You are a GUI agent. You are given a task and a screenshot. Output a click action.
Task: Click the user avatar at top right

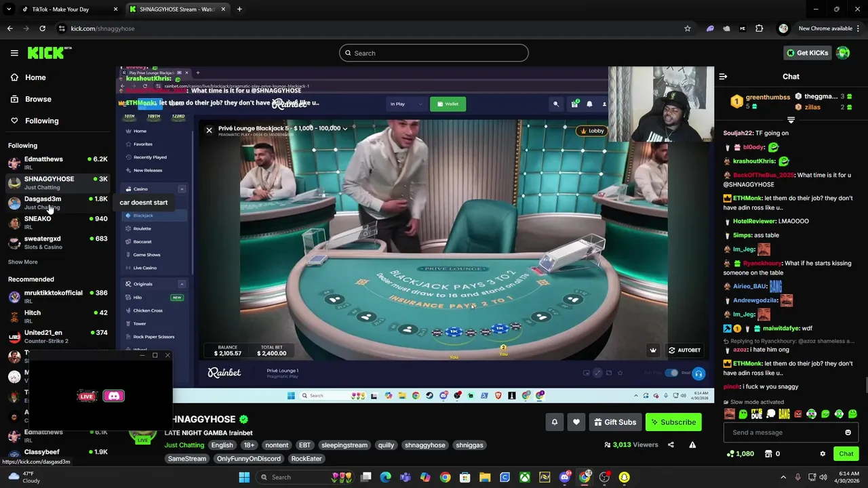pos(843,53)
